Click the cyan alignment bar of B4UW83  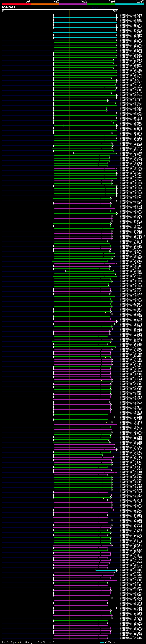click(x=106, y=570)
